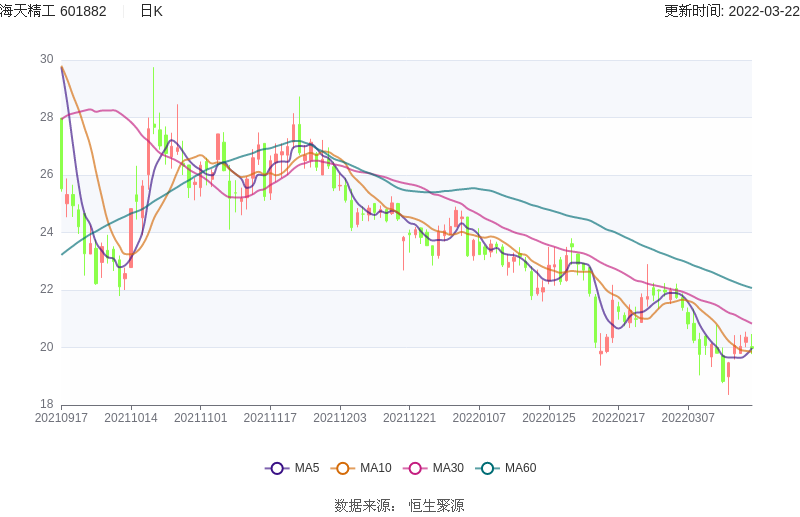Pick the 20220107 date on the timeline

[479, 418]
